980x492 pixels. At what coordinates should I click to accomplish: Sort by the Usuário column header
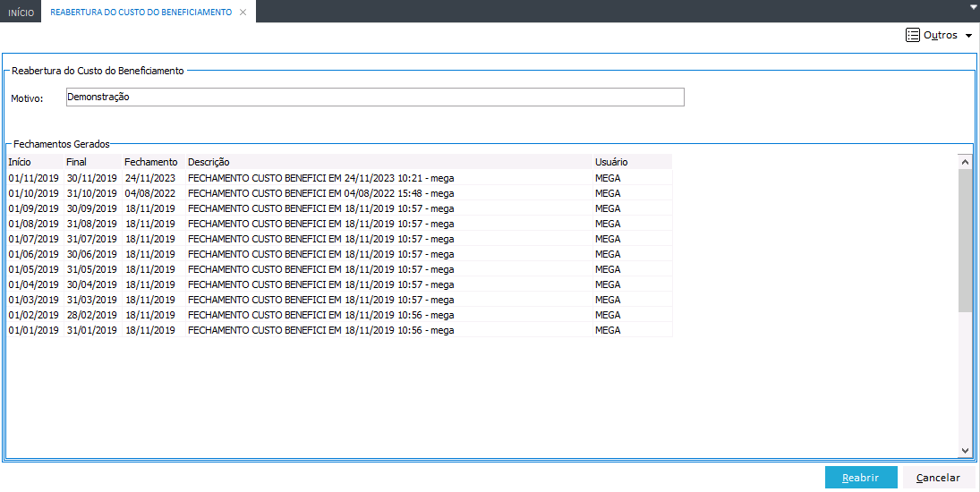coord(632,162)
